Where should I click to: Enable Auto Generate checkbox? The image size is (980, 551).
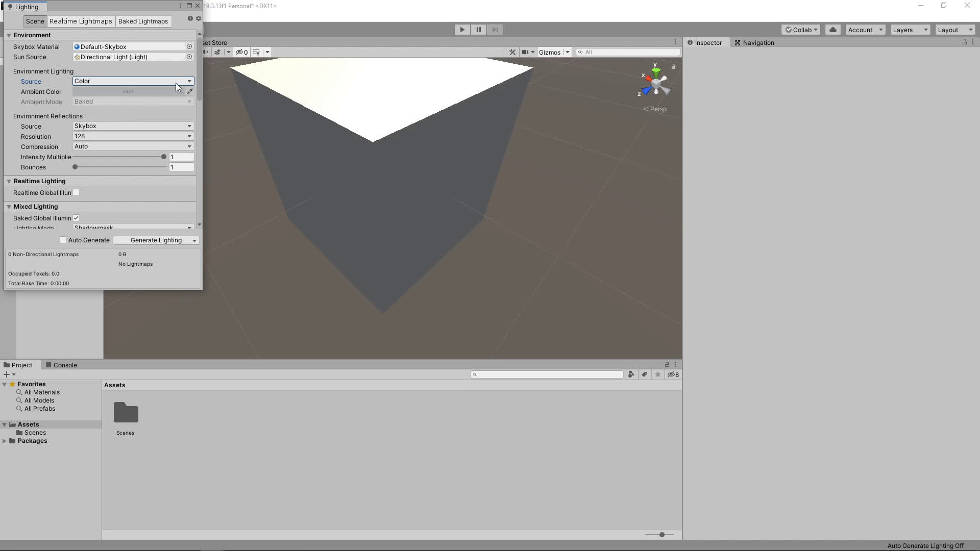tap(63, 240)
